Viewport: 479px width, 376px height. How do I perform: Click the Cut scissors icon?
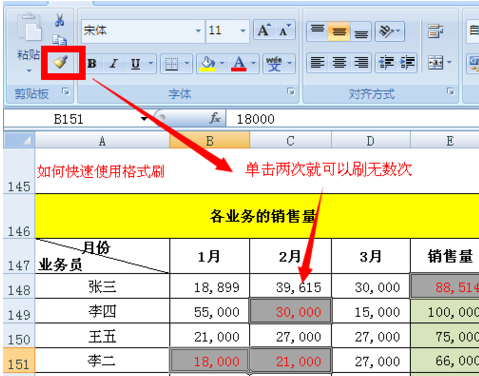60,20
